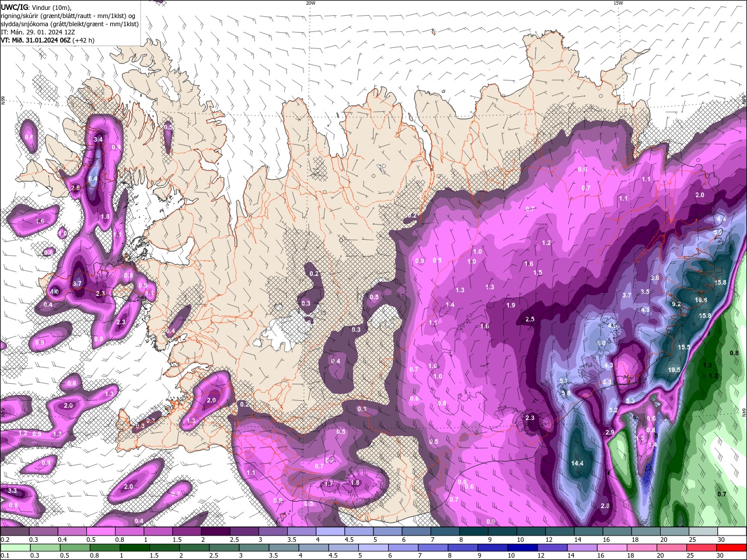Viewport: 747px width, 560px height.
Task: Click the '15W' longitude label
Action: click(x=618, y=3)
